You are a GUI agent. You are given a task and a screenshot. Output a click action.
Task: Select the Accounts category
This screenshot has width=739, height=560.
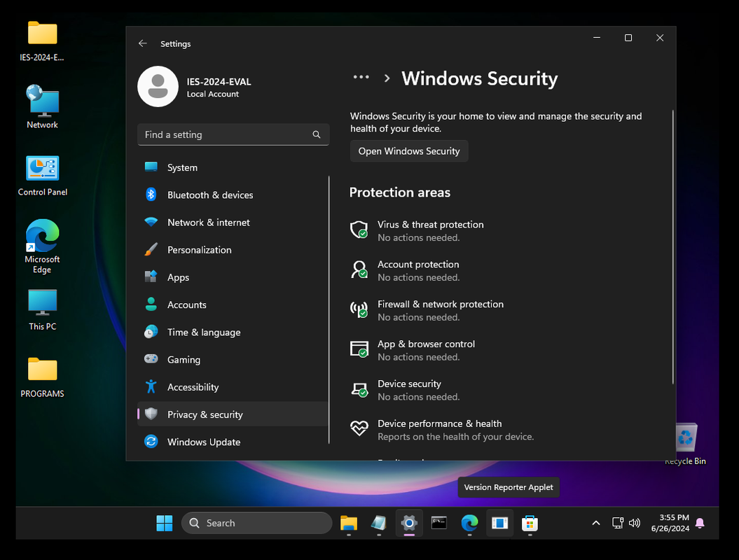233,304
